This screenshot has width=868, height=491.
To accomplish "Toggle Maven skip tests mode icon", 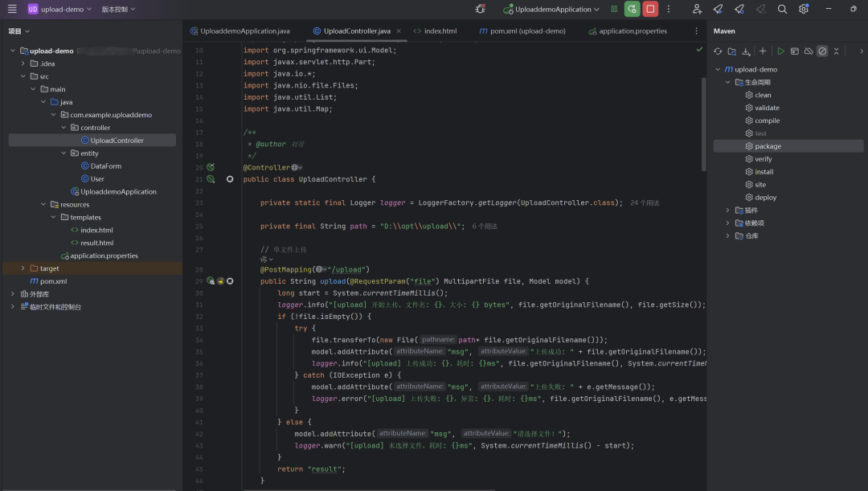I will coord(823,51).
